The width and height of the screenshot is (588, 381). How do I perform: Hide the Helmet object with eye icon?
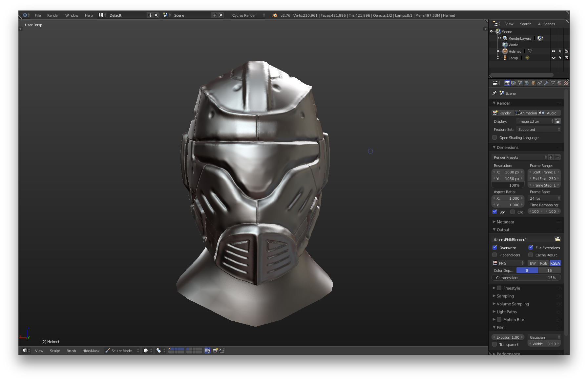pyautogui.click(x=553, y=51)
